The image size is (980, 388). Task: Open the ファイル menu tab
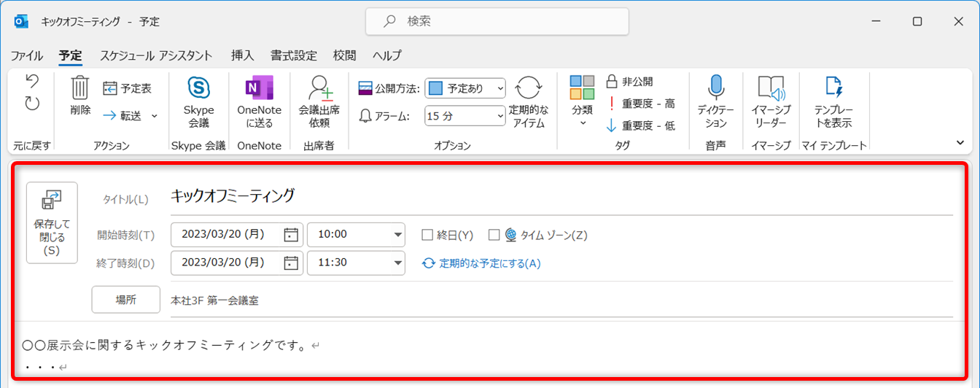[x=26, y=55]
